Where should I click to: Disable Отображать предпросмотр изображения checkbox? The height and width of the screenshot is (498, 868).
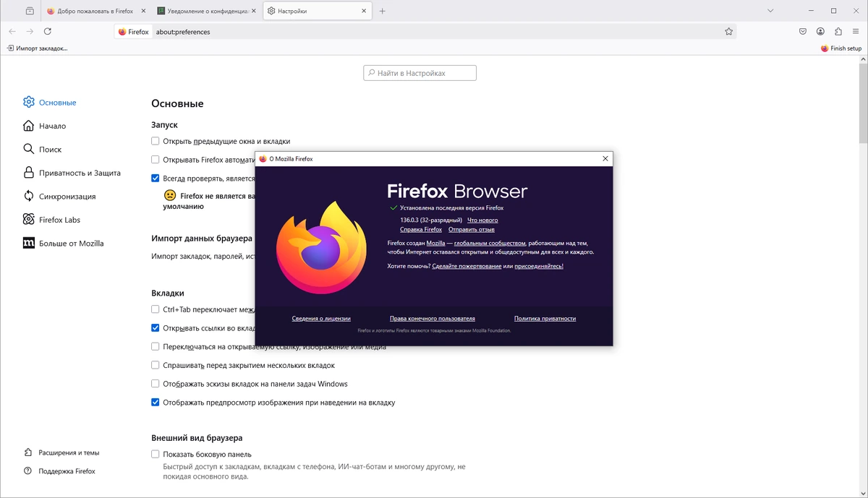point(156,403)
